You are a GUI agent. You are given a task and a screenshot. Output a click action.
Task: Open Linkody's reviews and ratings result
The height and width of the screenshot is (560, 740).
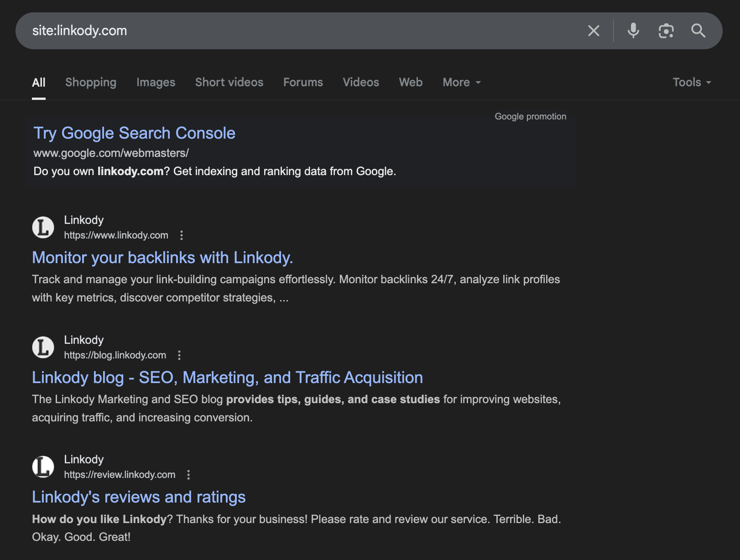139,497
